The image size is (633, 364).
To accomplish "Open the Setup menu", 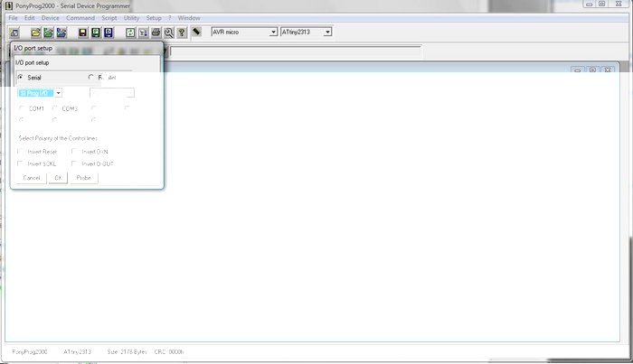I will [x=154, y=18].
